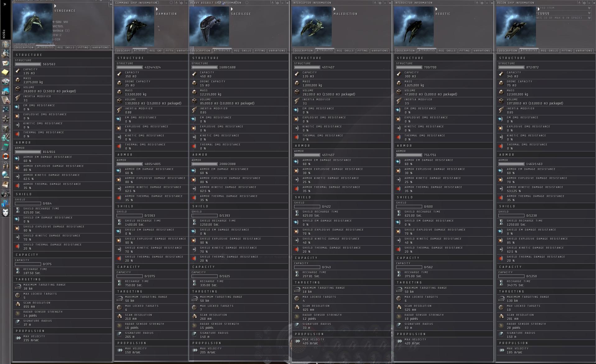The image size is (596, 364).
Task: Open the Character Sheet in the sidebar
Action: tap(5, 44)
